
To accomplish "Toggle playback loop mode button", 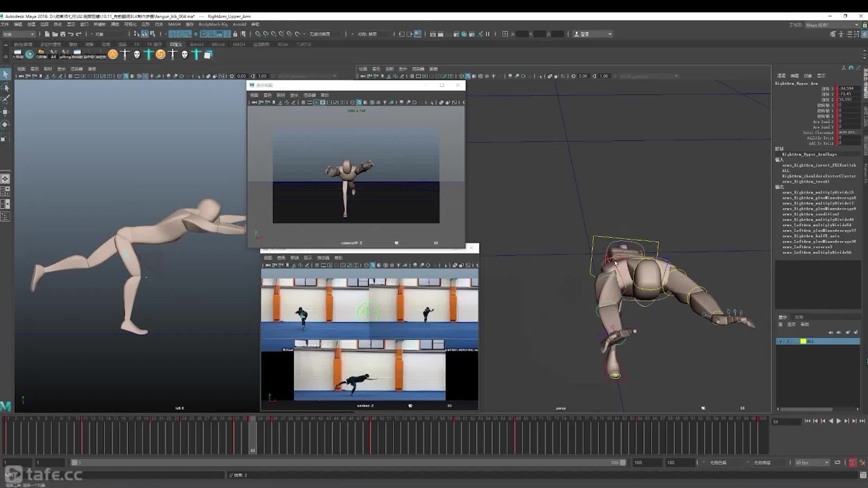I will (x=837, y=463).
